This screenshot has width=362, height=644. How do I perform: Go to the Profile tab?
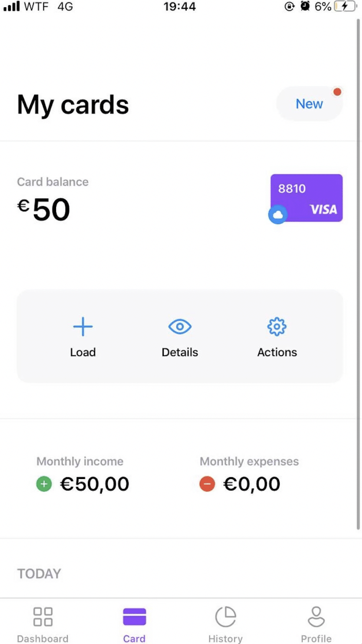pyautogui.click(x=316, y=624)
